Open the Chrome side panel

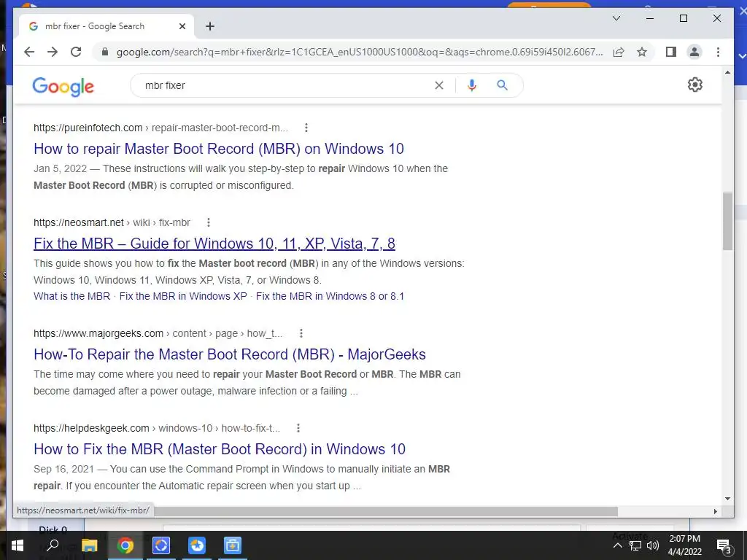pyautogui.click(x=671, y=52)
